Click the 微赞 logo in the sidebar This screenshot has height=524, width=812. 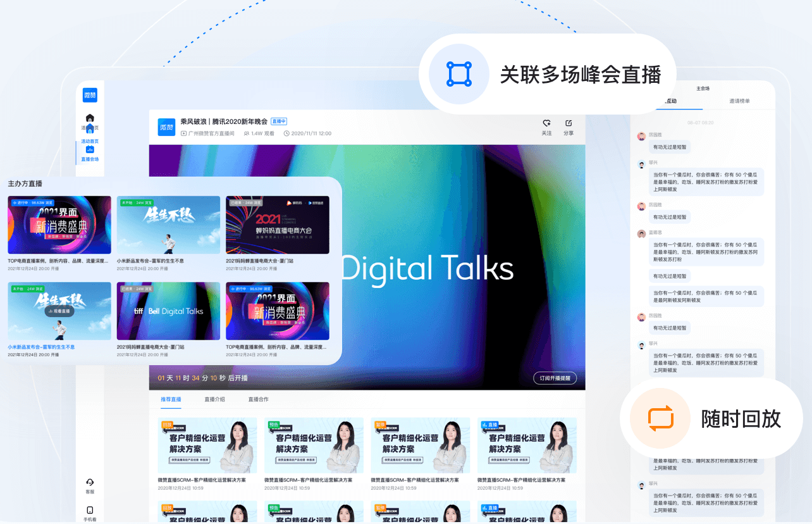tap(90, 96)
